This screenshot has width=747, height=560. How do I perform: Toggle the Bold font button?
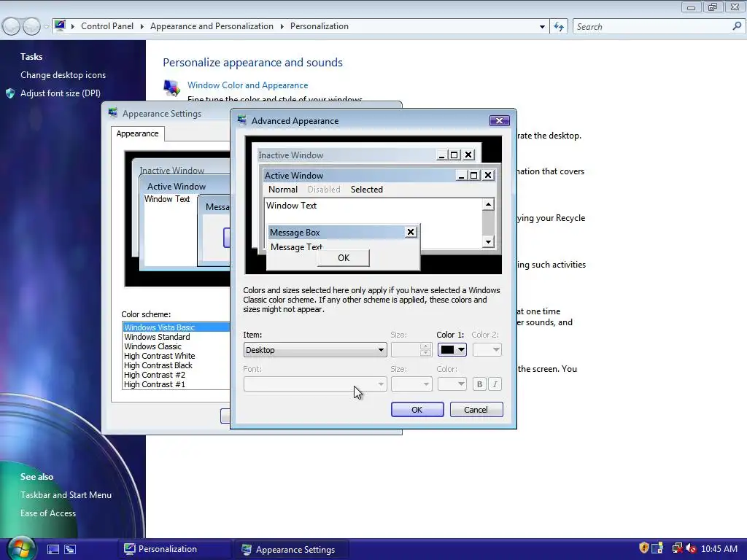[479, 384]
